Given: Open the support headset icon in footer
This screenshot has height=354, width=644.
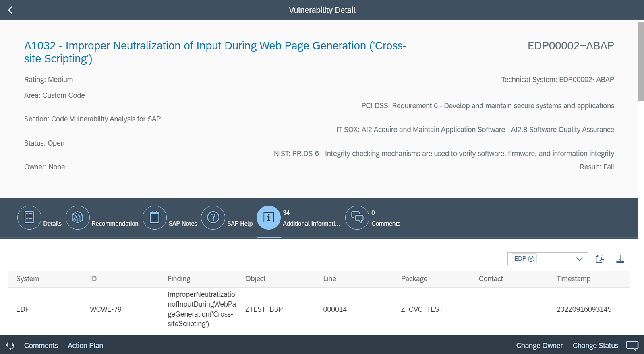Looking at the screenshot, I should 10,346.
